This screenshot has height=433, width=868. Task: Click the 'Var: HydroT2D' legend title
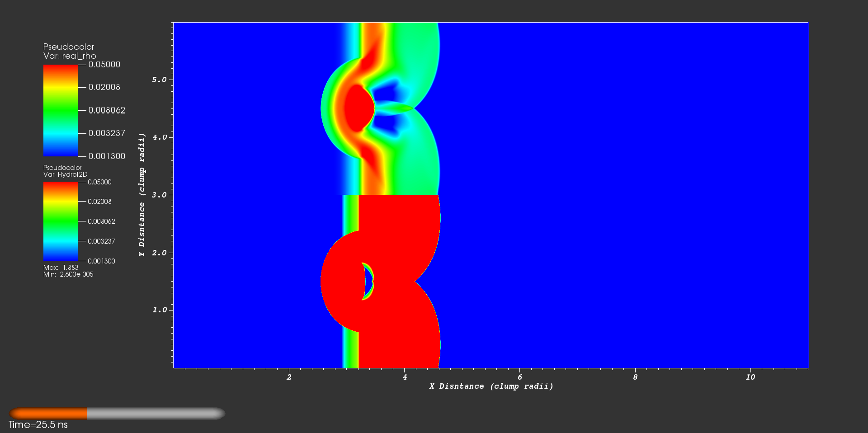(x=66, y=174)
